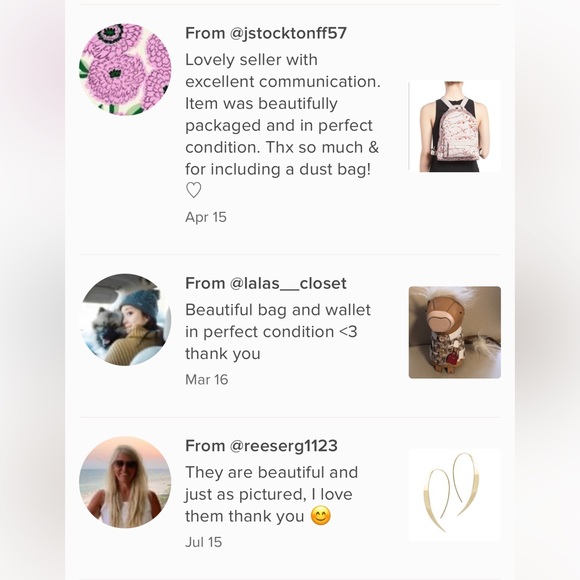580x580 pixels.
Task: Click the Jul 15 review date
Action: coord(203,542)
